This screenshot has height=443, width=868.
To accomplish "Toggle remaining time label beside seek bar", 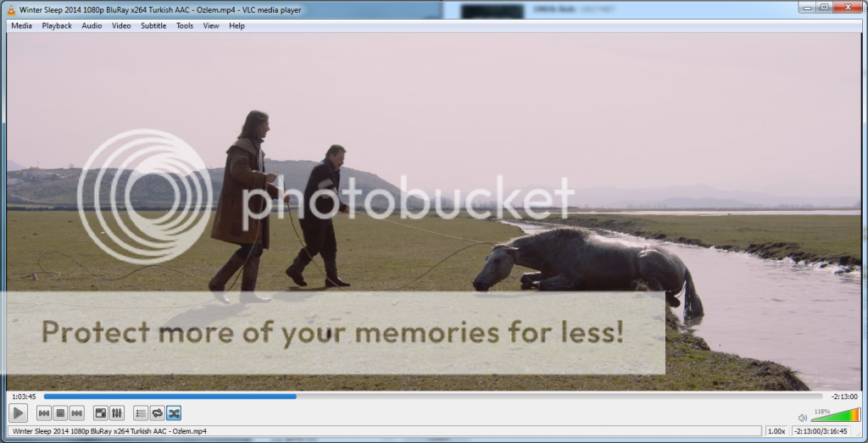I will (x=844, y=396).
